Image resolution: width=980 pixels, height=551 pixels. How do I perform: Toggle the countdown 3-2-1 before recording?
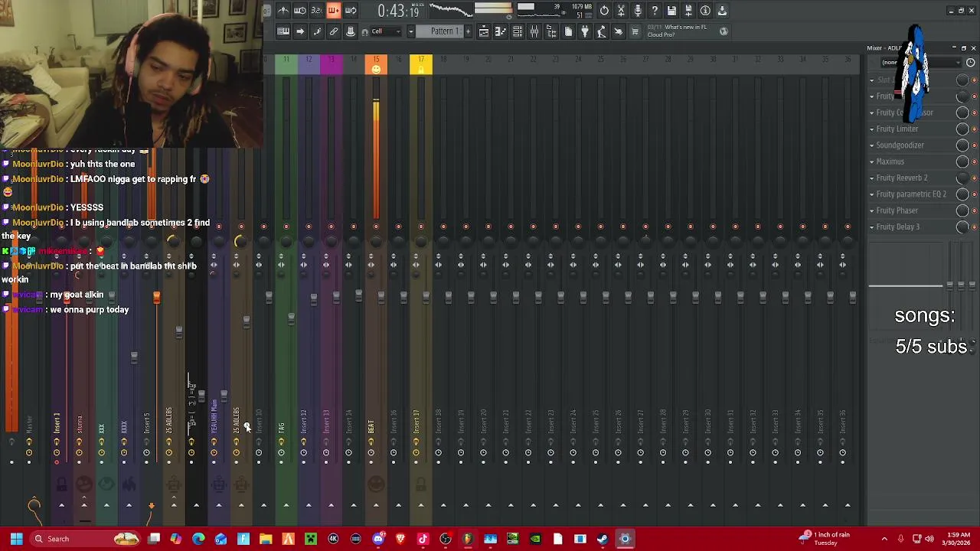[x=317, y=11]
